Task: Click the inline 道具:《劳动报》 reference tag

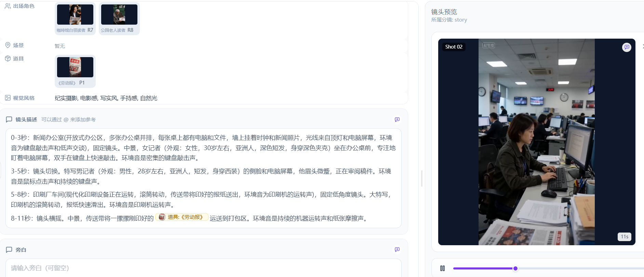Action: [182, 217]
